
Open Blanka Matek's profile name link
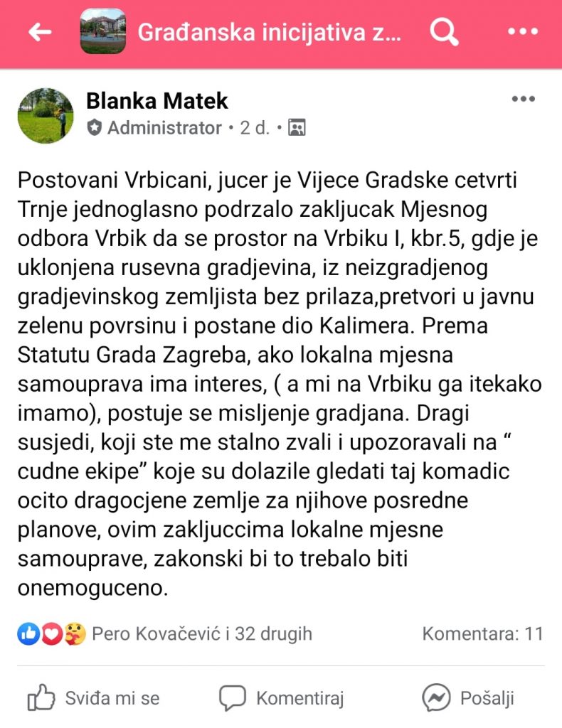tap(157, 101)
